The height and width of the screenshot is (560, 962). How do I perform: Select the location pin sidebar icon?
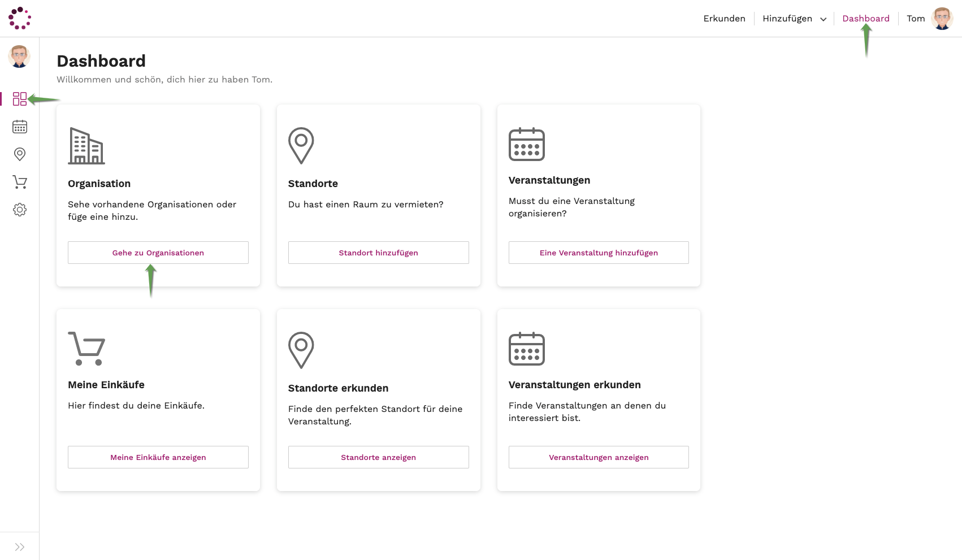click(x=20, y=154)
